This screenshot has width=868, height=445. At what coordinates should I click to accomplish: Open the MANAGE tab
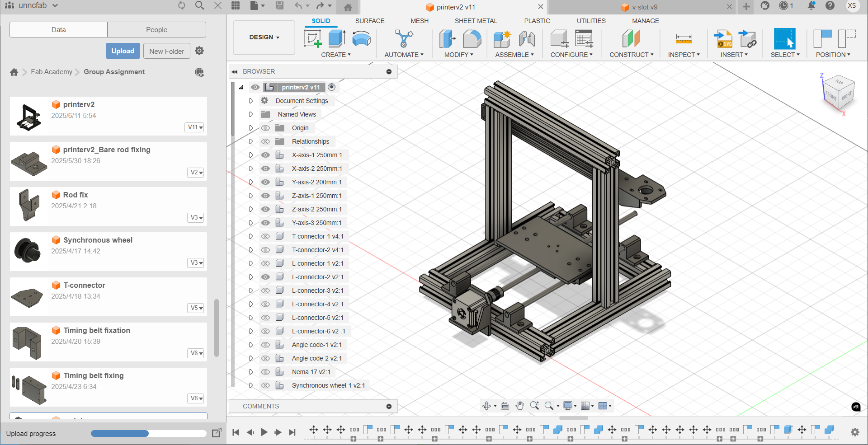point(646,21)
